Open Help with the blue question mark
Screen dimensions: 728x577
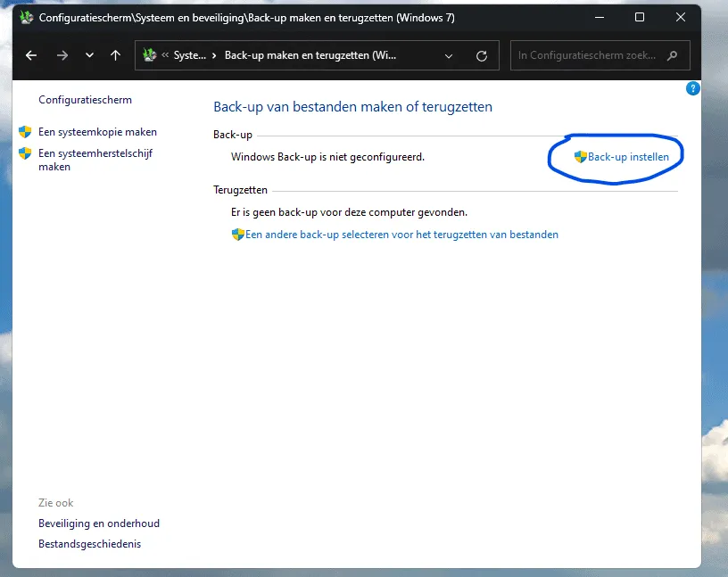click(692, 88)
